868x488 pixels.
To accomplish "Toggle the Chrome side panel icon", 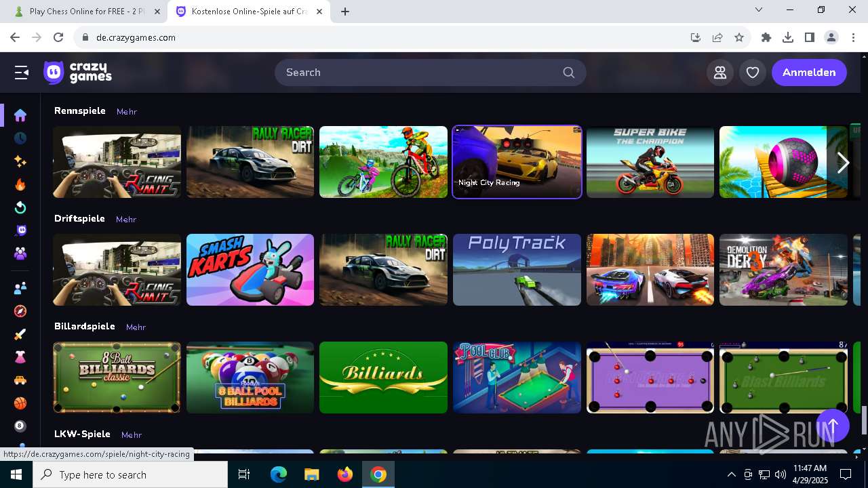I will (x=810, y=38).
